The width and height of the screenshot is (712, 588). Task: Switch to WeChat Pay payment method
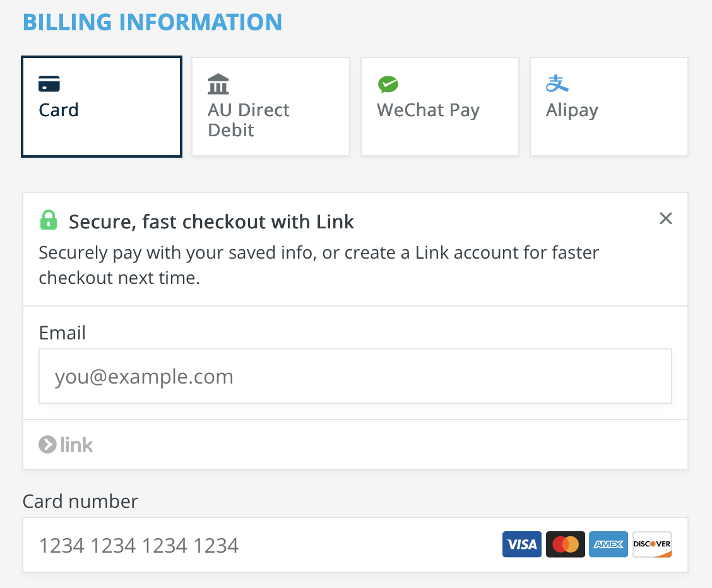tap(440, 107)
